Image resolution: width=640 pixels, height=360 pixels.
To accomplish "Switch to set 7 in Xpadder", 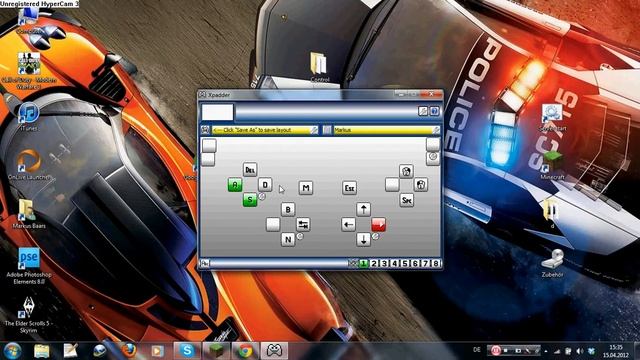I will [x=425, y=264].
